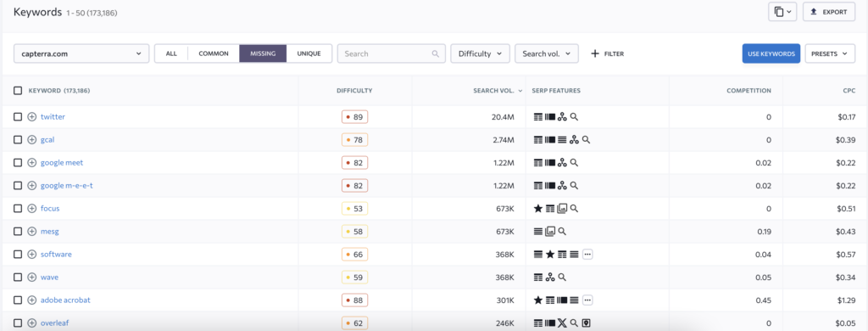Switch to the ALL keywords tab
The width and height of the screenshot is (868, 331).
(x=171, y=53)
